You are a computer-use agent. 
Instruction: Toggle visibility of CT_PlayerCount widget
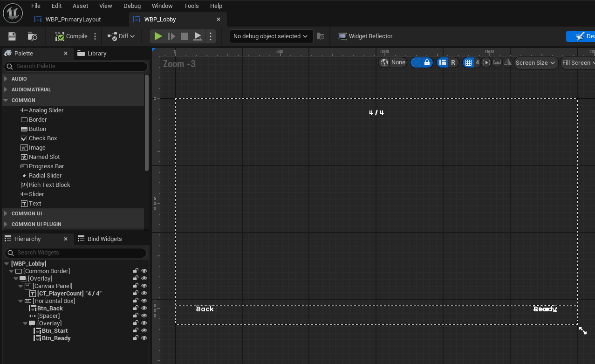(144, 293)
